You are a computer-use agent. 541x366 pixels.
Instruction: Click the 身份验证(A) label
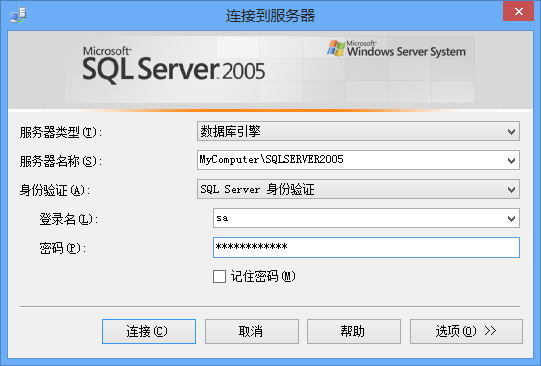pos(55,190)
